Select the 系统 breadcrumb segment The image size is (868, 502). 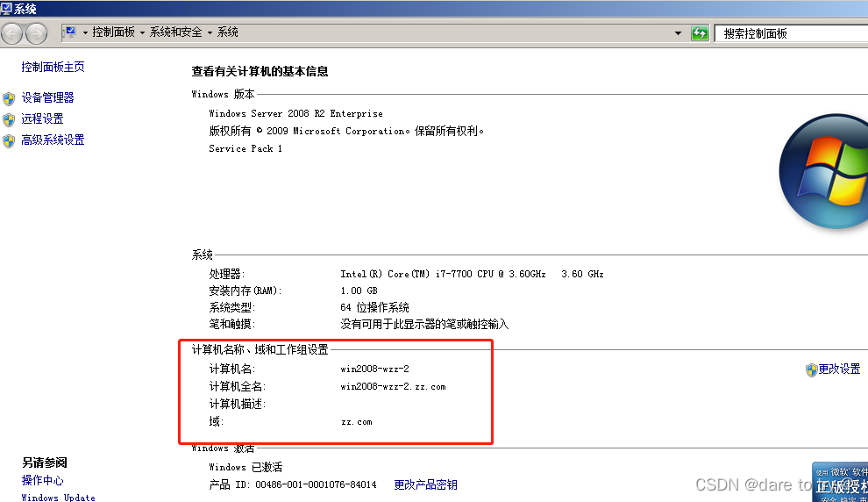[227, 32]
